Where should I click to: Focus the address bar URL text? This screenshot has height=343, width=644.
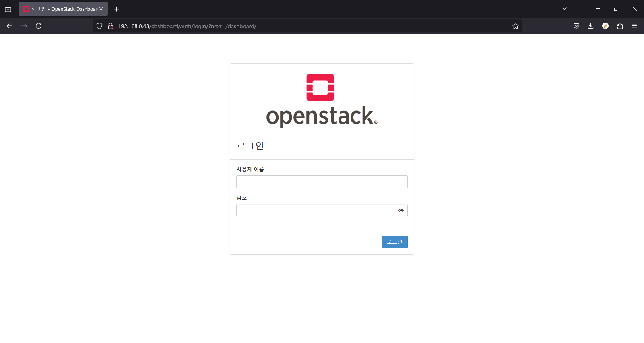click(x=187, y=26)
